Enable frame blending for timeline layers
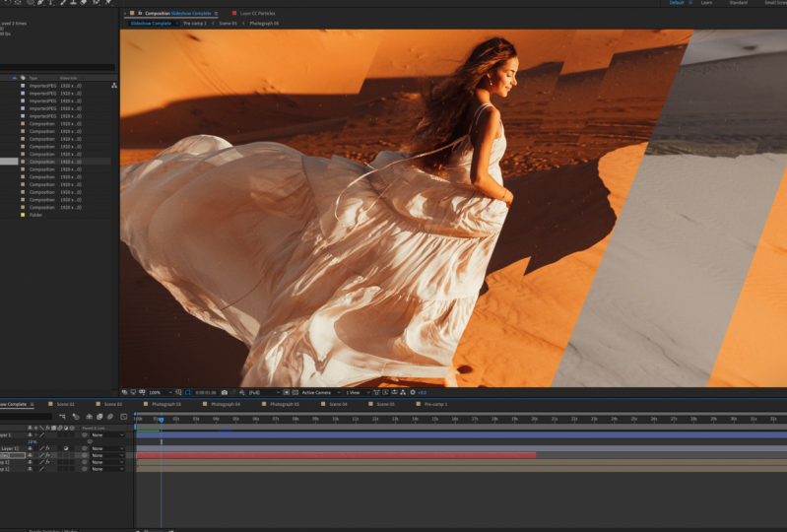This screenshot has height=532, width=787. [x=99, y=417]
